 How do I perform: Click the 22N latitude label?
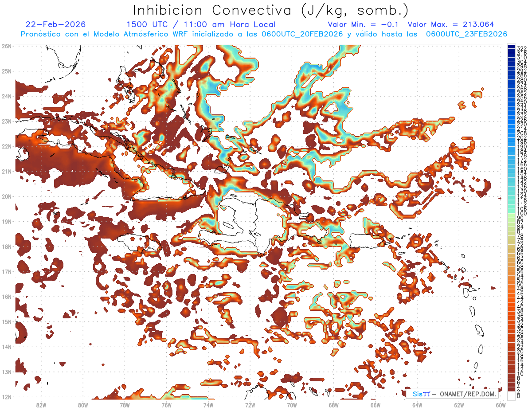click(6, 146)
